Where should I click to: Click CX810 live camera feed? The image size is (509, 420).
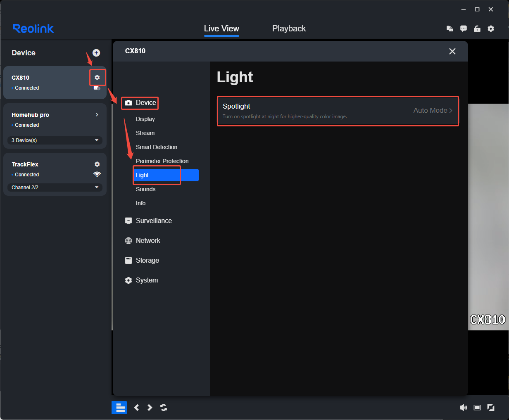tap(488, 217)
